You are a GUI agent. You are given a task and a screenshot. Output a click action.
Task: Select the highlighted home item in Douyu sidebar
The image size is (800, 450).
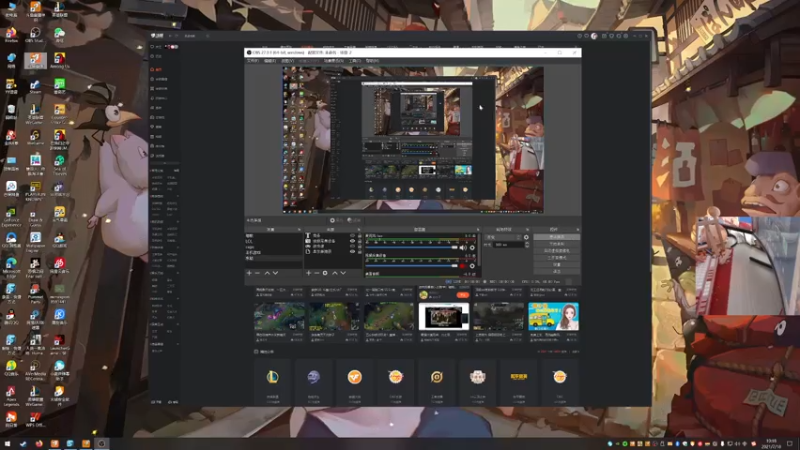pos(157,69)
